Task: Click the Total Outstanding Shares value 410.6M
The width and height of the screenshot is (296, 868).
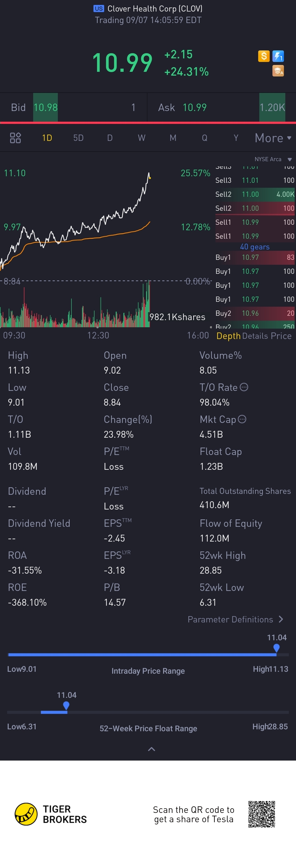Action: click(214, 505)
